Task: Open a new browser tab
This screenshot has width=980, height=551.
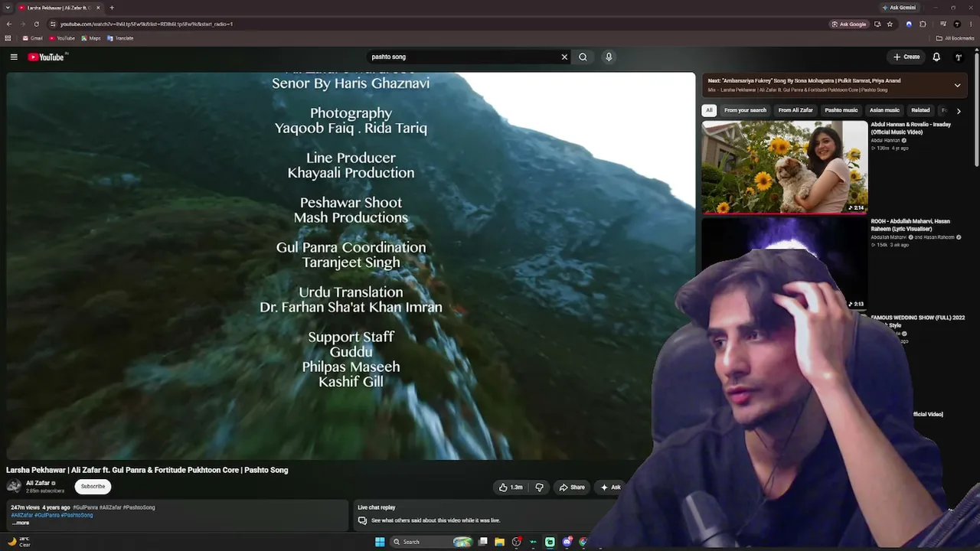Action: (x=112, y=8)
